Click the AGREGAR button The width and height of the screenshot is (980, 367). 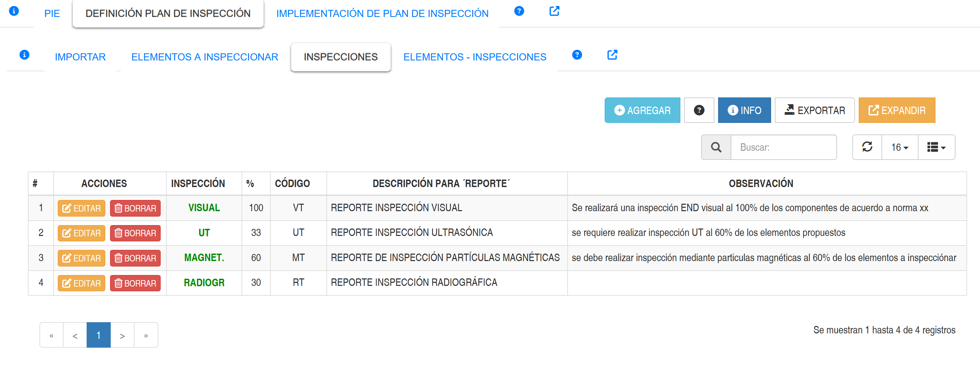(x=642, y=110)
